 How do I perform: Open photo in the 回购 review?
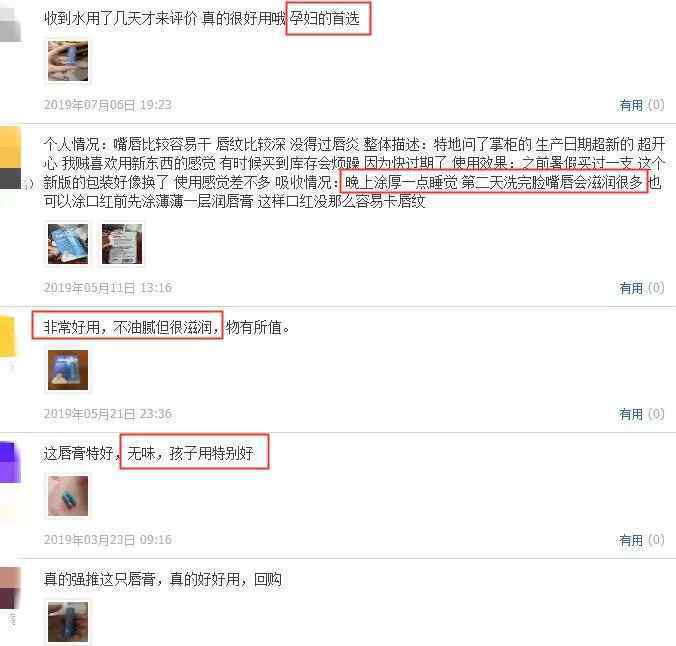(68, 621)
